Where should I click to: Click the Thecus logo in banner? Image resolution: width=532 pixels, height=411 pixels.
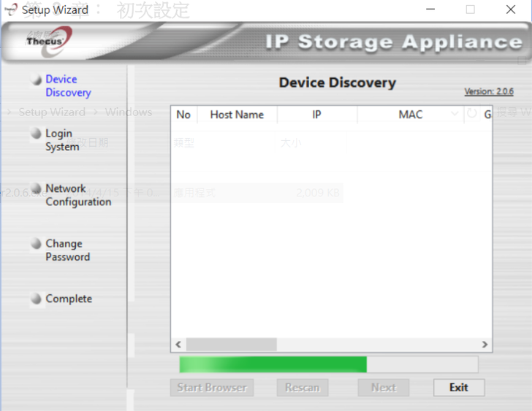48,41
